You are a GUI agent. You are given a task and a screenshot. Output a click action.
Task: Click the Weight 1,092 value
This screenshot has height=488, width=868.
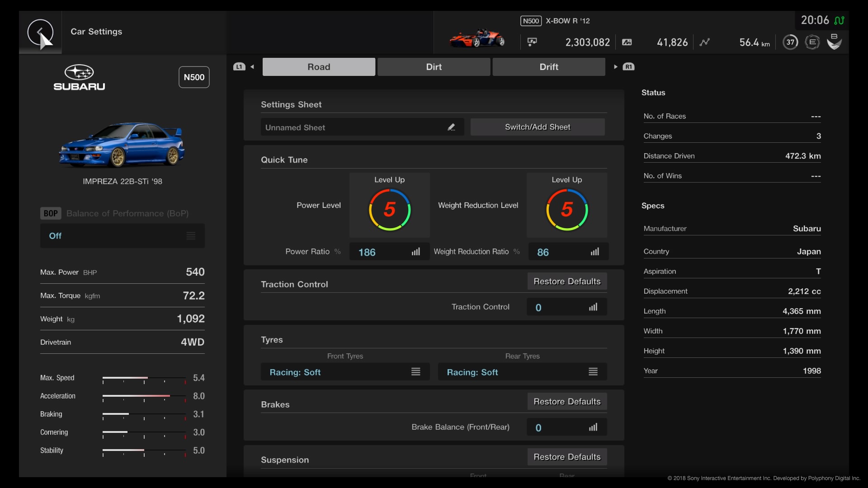coord(191,319)
